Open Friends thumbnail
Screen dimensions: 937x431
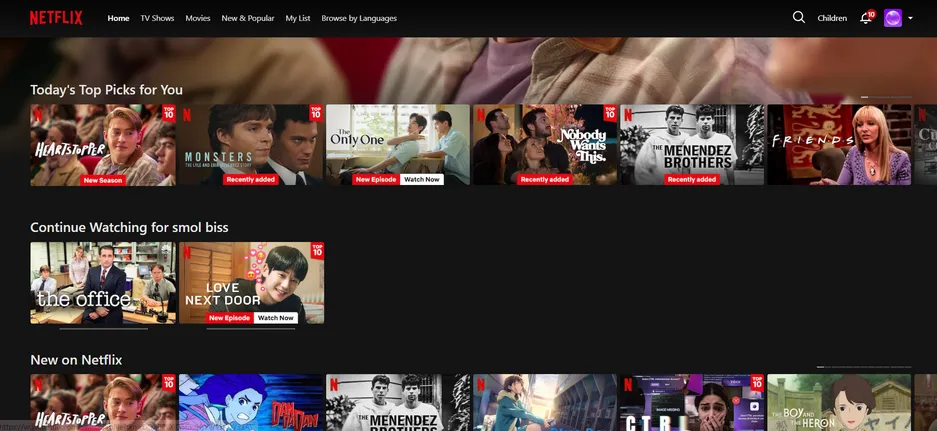click(x=839, y=145)
